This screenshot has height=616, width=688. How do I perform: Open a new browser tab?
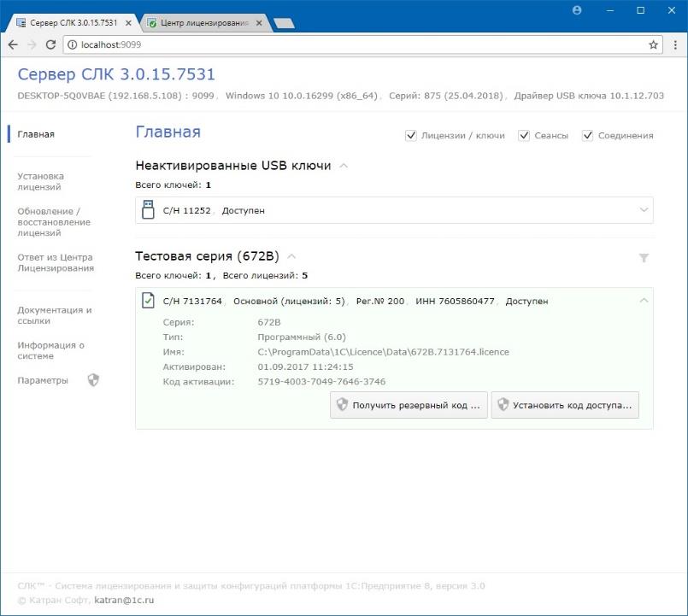coord(284,23)
